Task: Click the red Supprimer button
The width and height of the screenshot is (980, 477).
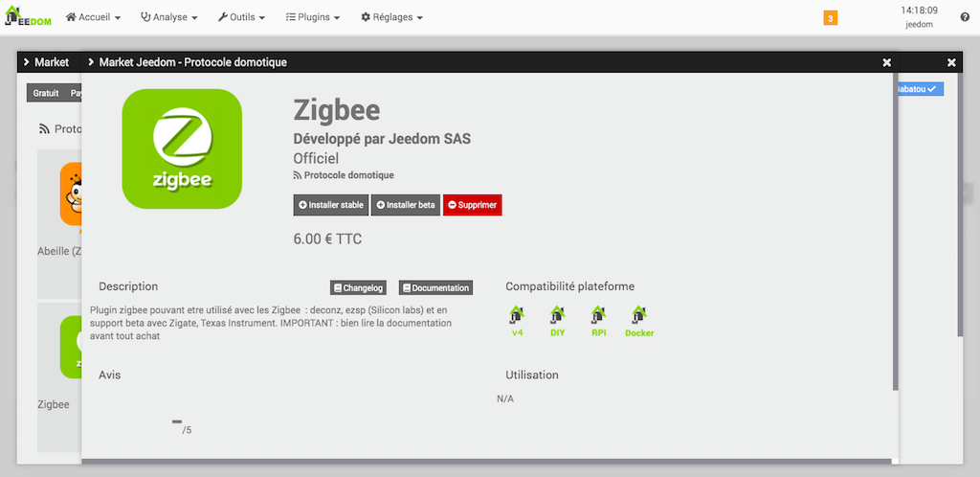Action: [x=473, y=205]
